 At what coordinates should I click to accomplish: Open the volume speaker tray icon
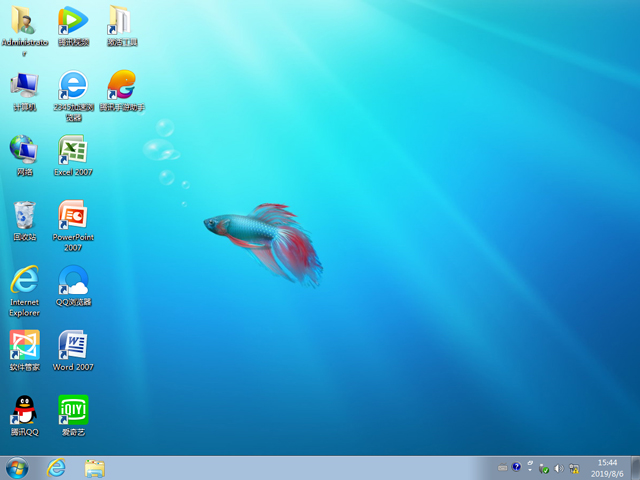[x=559, y=468]
